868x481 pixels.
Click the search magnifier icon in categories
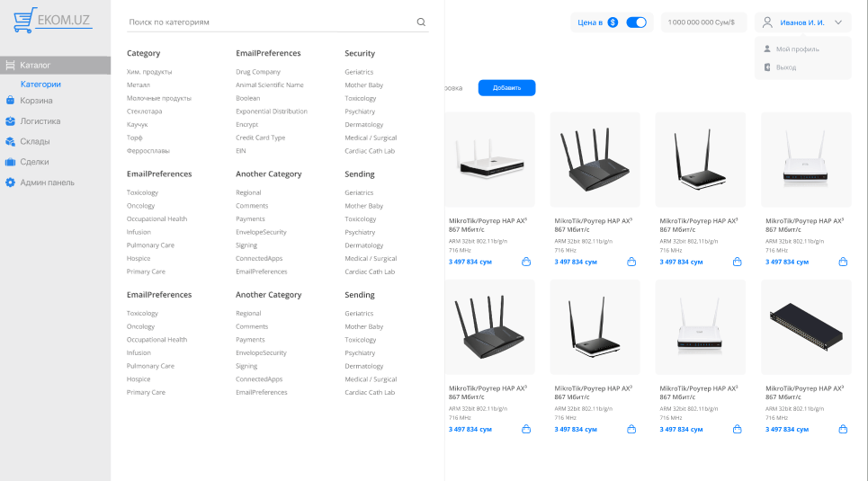click(421, 22)
